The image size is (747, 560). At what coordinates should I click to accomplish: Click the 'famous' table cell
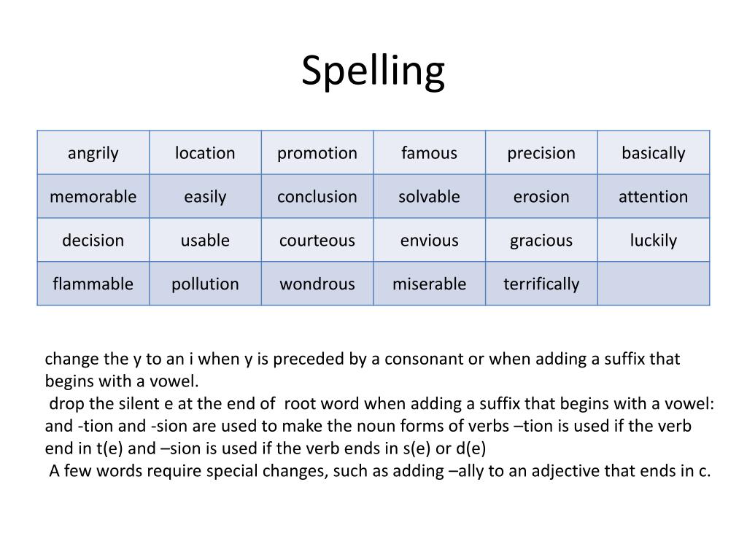pyautogui.click(x=429, y=152)
